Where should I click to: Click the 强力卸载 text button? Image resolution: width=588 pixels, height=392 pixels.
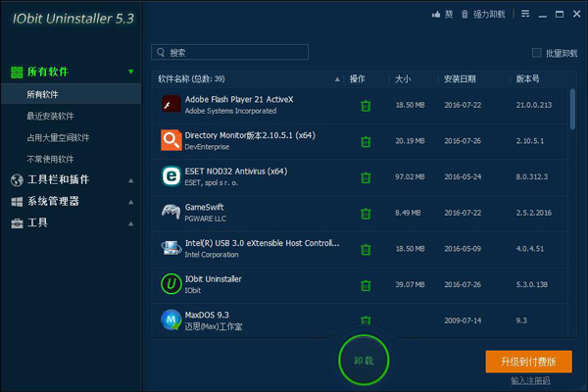pos(489,15)
